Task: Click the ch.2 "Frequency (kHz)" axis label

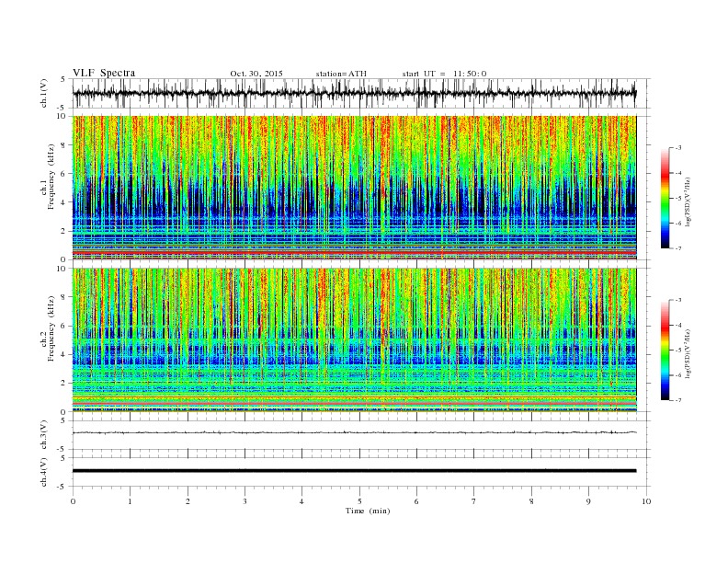Action: (x=51, y=327)
